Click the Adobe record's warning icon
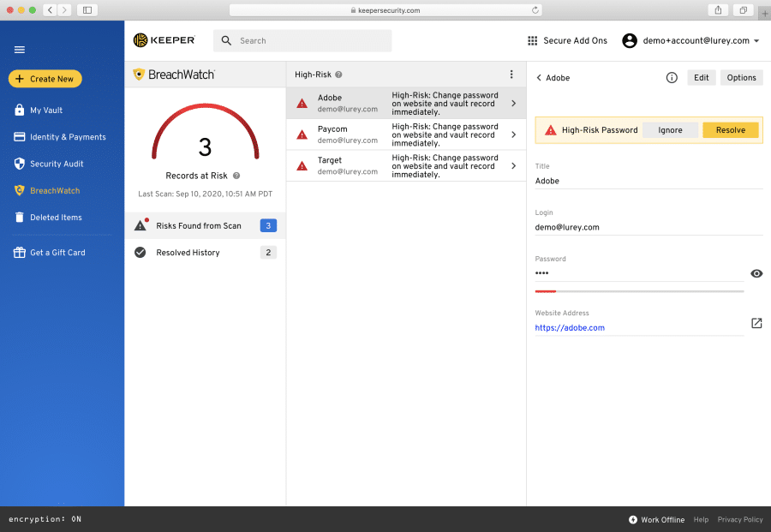 [302, 104]
